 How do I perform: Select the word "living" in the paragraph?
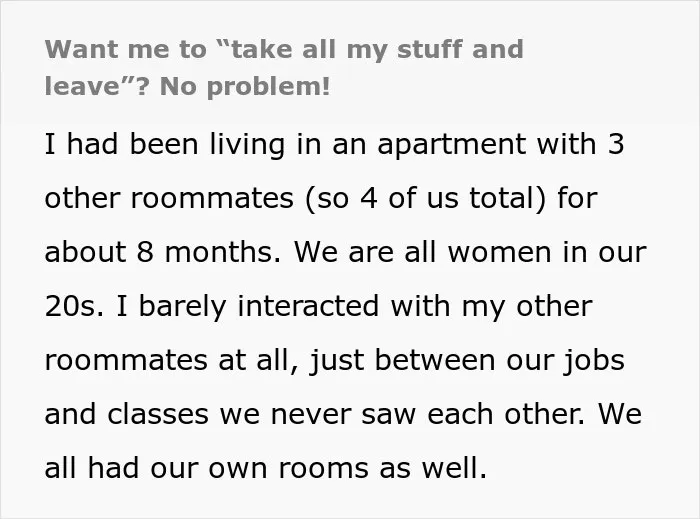click(247, 145)
